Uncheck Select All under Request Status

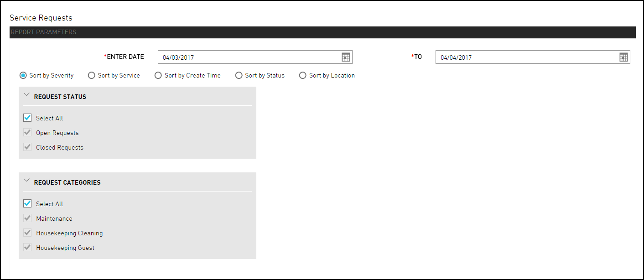click(27, 118)
